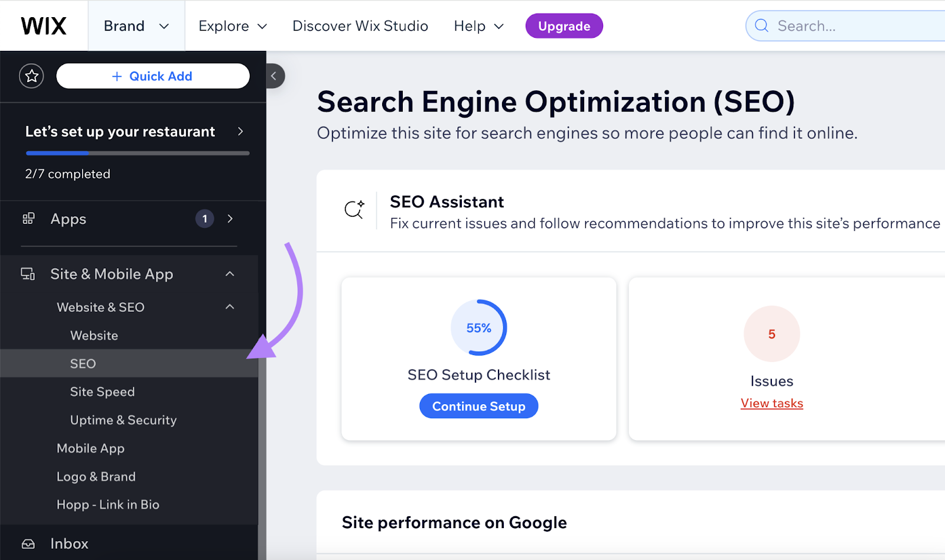Screen dimensions: 945x560
Task: Click inside the Search field
Action: (x=845, y=25)
